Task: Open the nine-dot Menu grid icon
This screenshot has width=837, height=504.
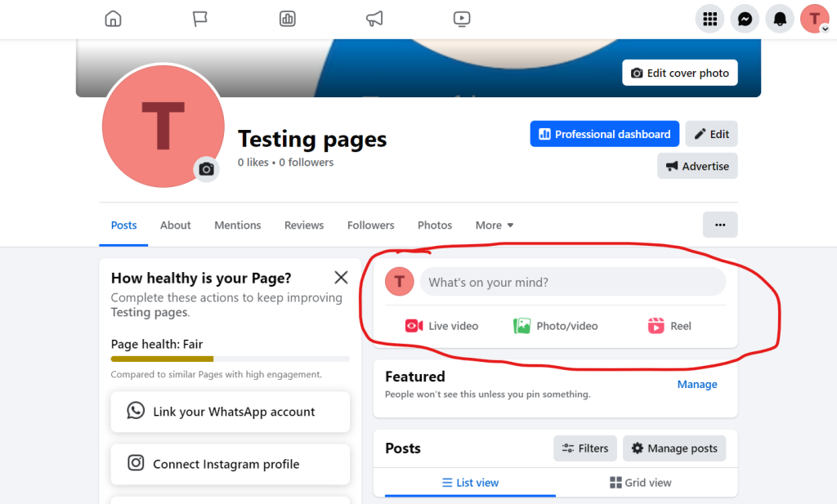Action: point(709,20)
